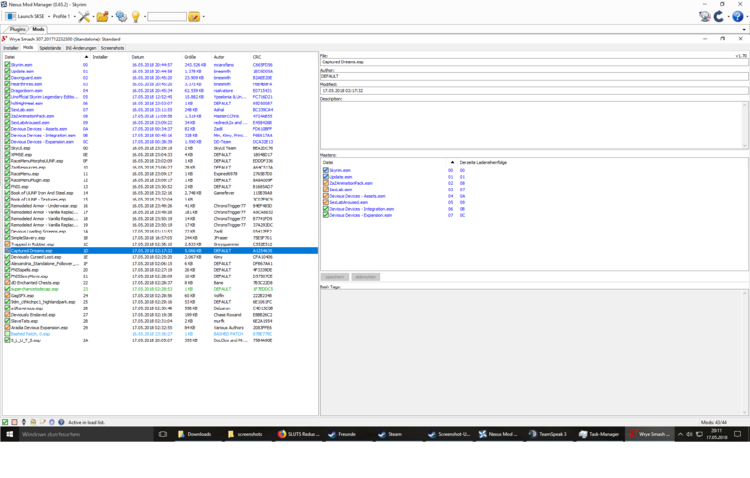Open the Installer tab in Wrye Smash
750x478 pixels.
click(x=11, y=48)
